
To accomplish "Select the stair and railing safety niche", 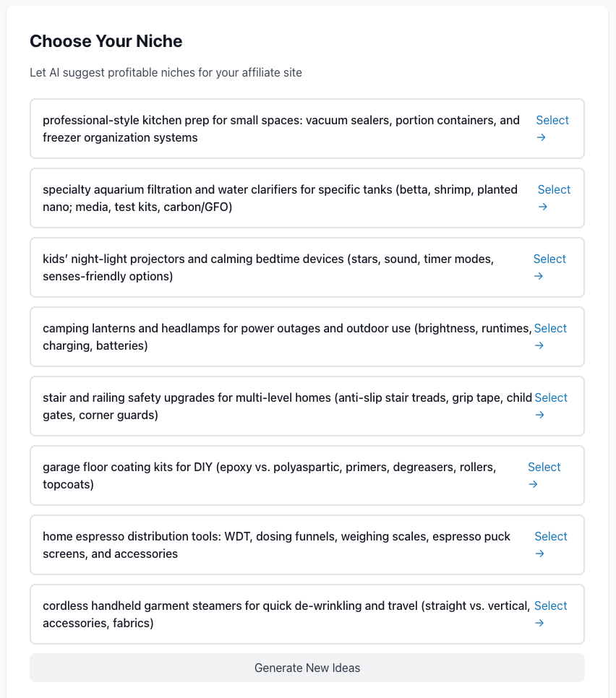I will 551,406.
